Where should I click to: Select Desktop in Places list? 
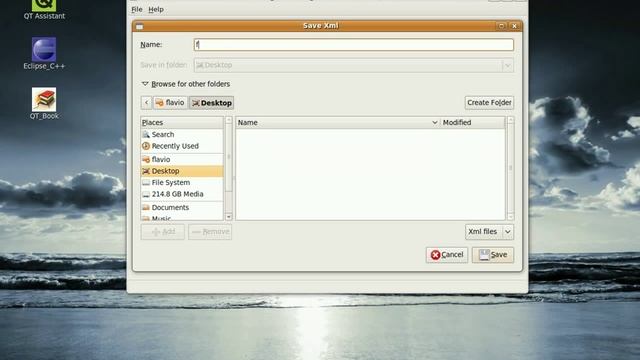coord(182,171)
